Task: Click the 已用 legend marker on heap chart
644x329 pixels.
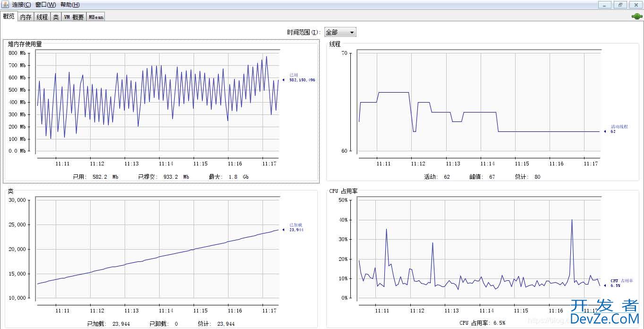Action: 283,80
